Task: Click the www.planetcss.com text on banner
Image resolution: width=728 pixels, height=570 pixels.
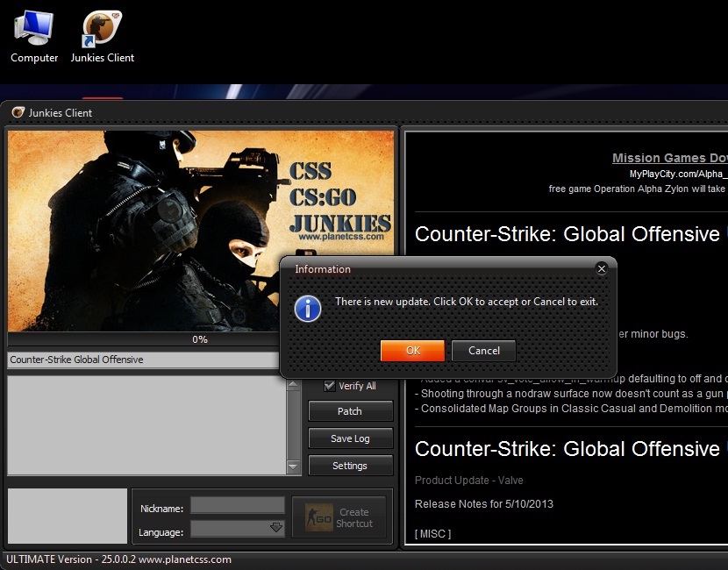Action: [341, 237]
